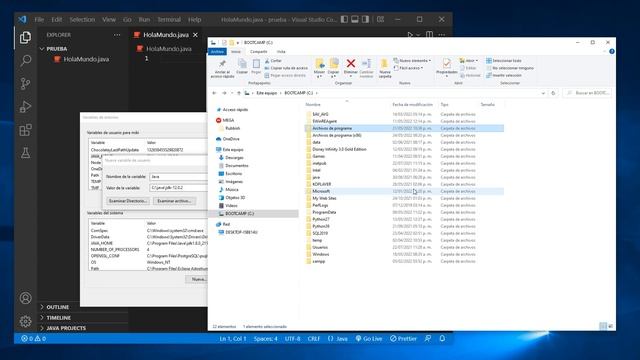Open the File menu in VS Code
This screenshot has width=640, height=360.
pos(39,19)
